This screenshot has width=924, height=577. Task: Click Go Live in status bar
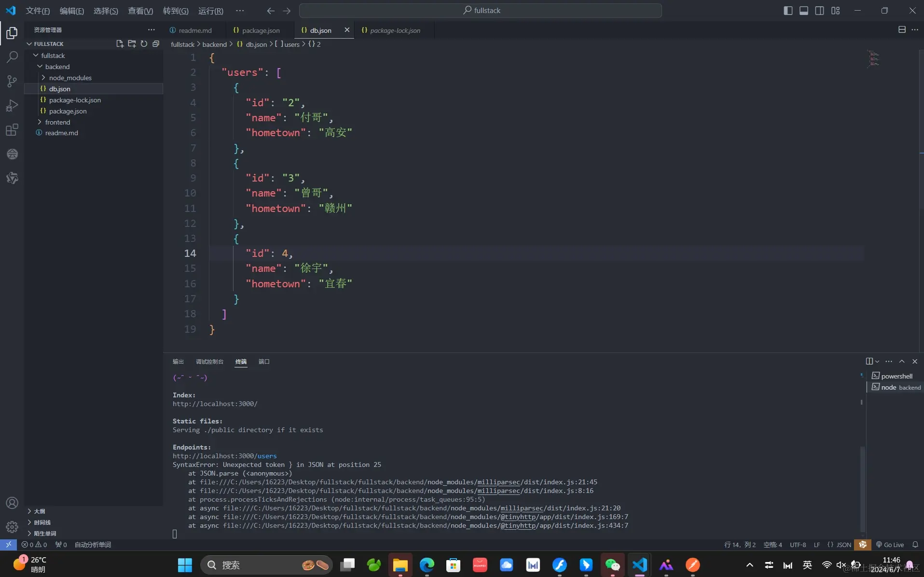(890, 545)
